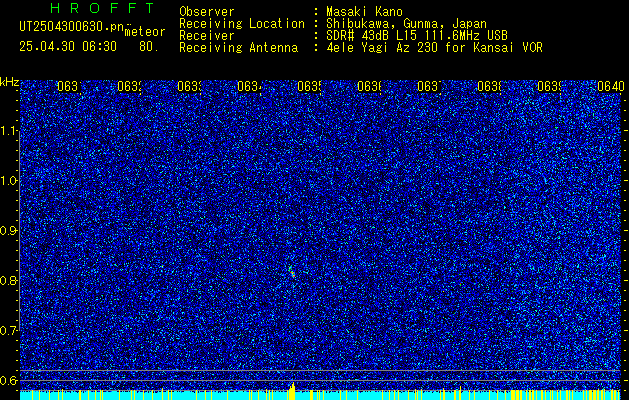Click the Observer label

coord(207,12)
